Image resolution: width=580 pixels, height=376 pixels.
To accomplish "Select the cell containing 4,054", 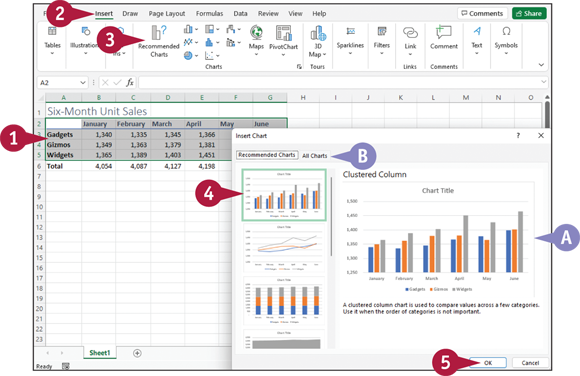I will 99,166.
